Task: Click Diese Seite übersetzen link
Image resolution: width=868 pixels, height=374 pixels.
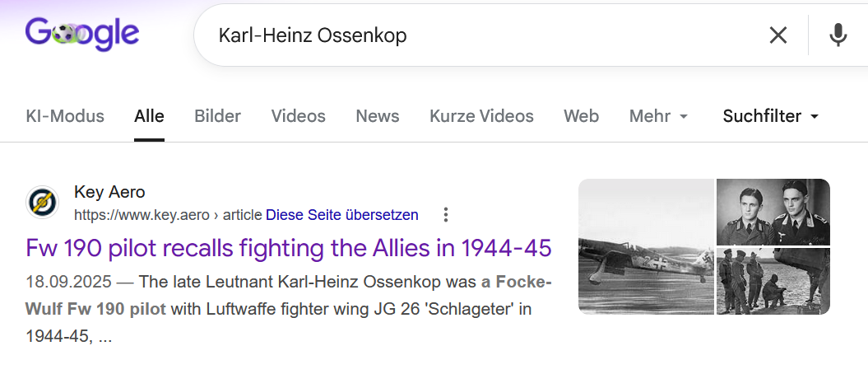Action: pyautogui.click(x=342, y=215)
